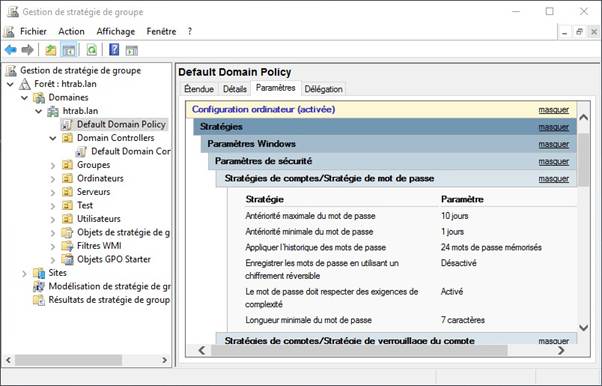This screenshot has height=386, width=602.
Task: Open the Fenêtre menu
Action: tap(161, 31)
